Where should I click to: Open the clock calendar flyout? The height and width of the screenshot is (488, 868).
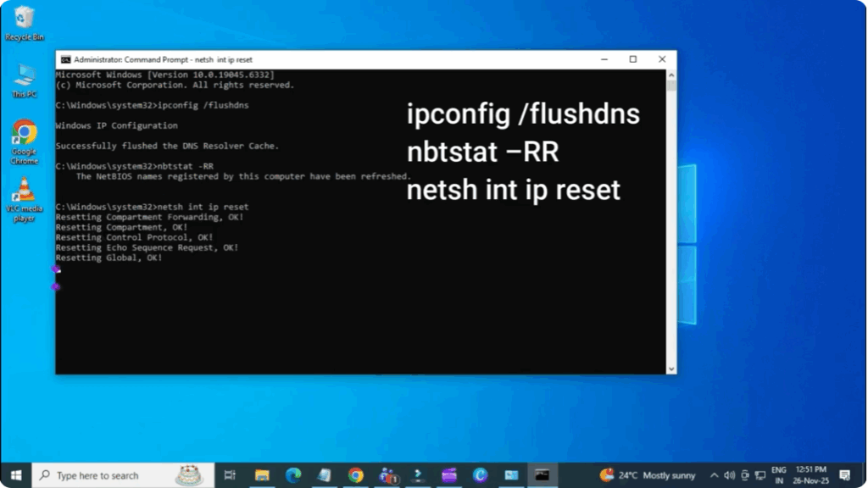coord(810,475)
